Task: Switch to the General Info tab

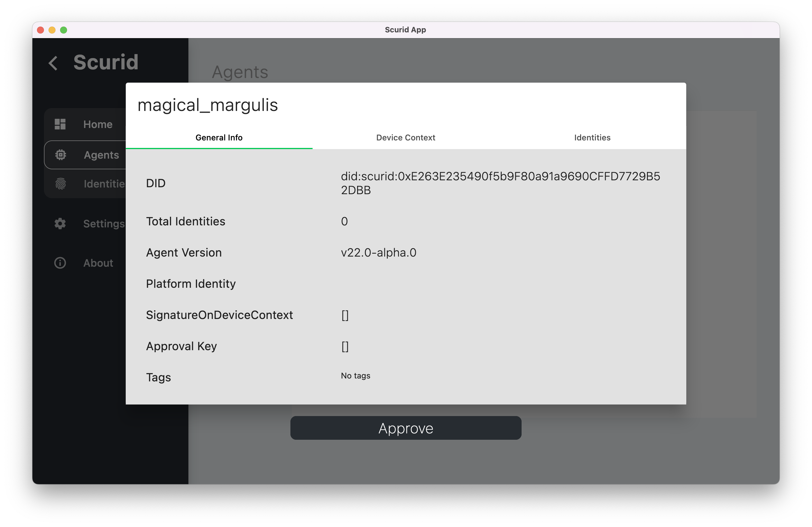Action: coord(219,138)
